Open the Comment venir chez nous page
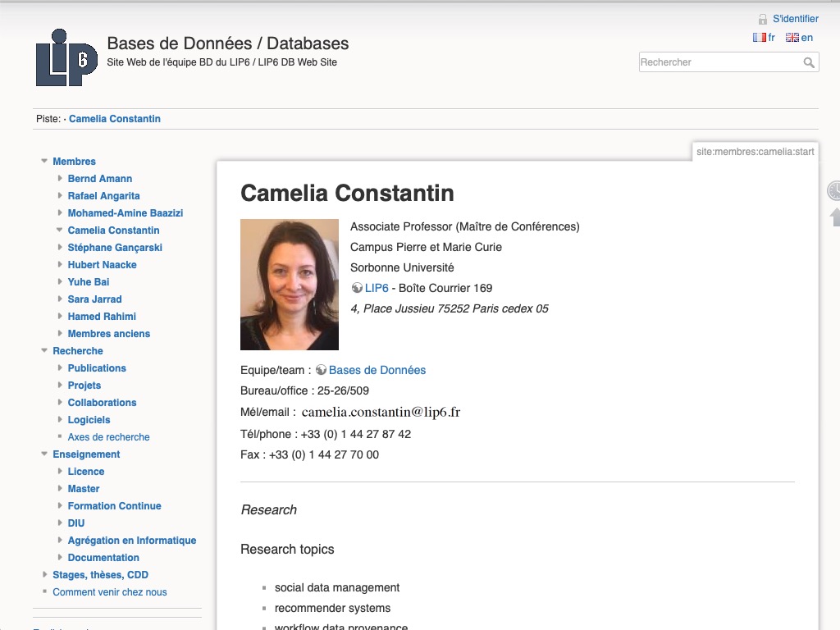The width and height of the screenshot is (840, 630). 111,591
